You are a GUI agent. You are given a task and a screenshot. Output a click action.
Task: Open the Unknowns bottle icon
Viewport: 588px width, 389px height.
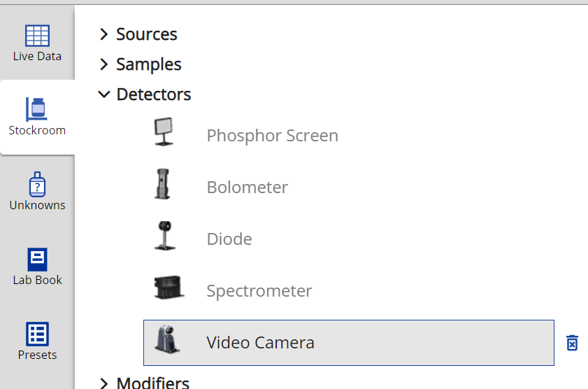coord(37,185)
